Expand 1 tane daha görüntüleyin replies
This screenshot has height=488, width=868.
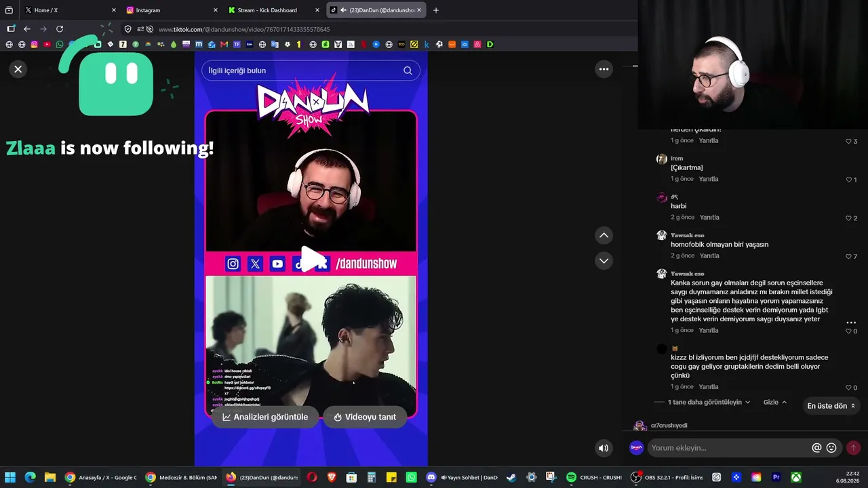(709, 402)
